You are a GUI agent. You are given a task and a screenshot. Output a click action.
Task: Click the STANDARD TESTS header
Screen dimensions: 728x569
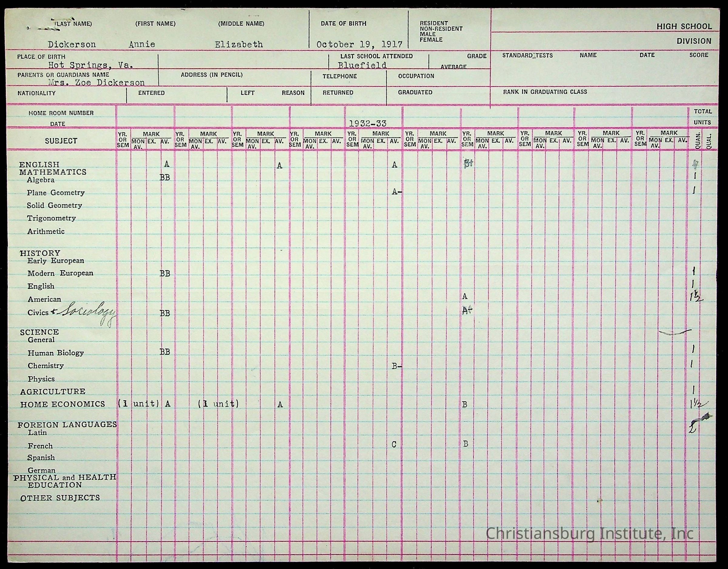(527, 55)
